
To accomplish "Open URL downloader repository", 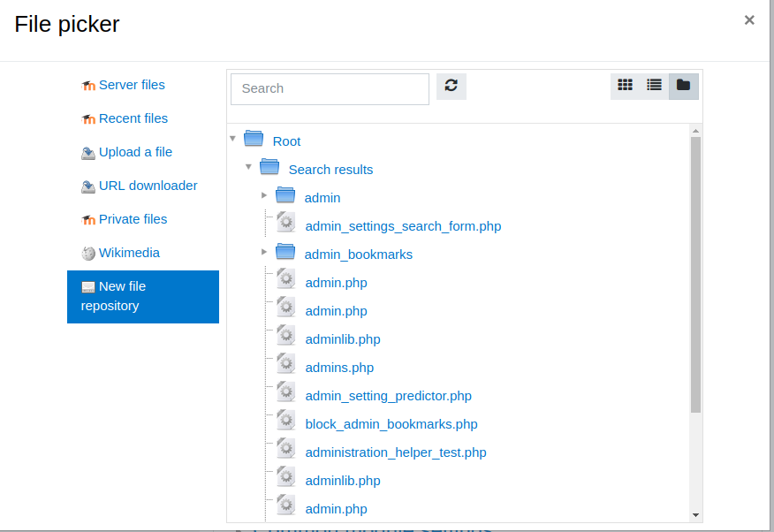I will coord(148,186).
